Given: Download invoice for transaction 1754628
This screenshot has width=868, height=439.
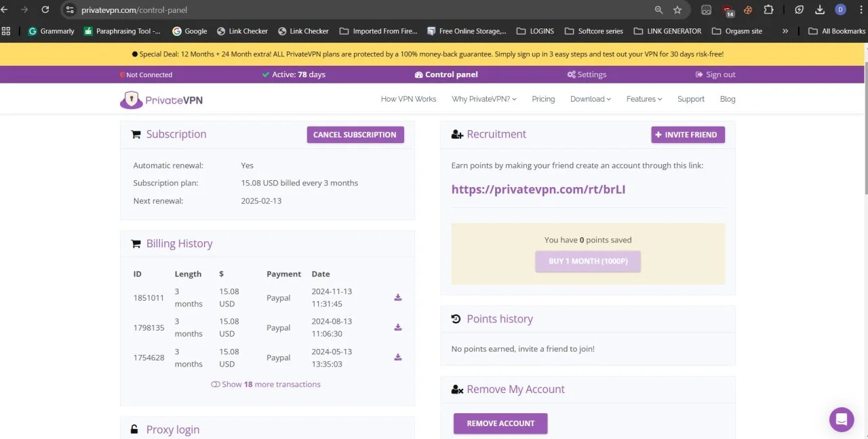Looking at the screenshot, I should pyautogui.click(x=398, y=357).
